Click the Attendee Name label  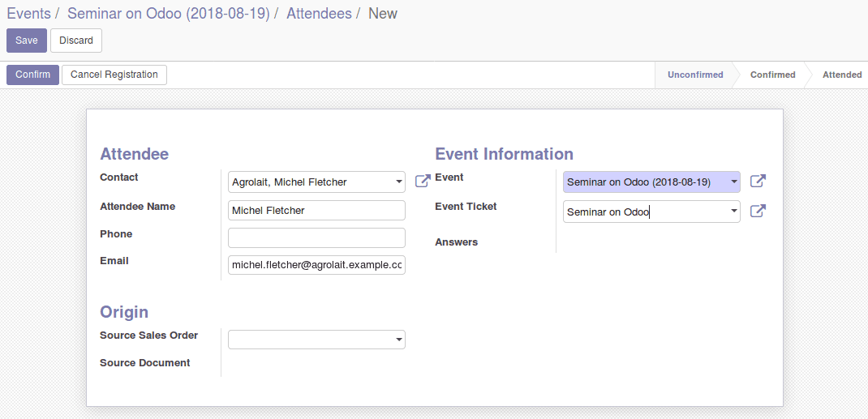138,207
